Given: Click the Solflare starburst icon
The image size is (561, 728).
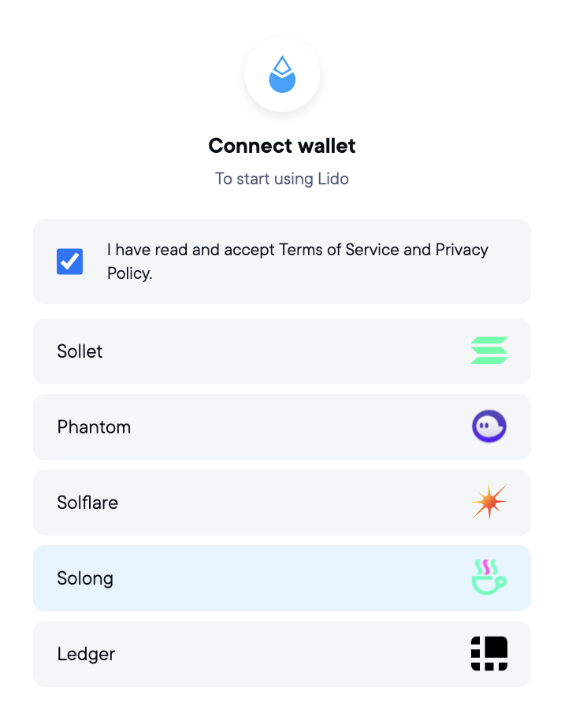Looking at the screenshot, I should point(489,502).
